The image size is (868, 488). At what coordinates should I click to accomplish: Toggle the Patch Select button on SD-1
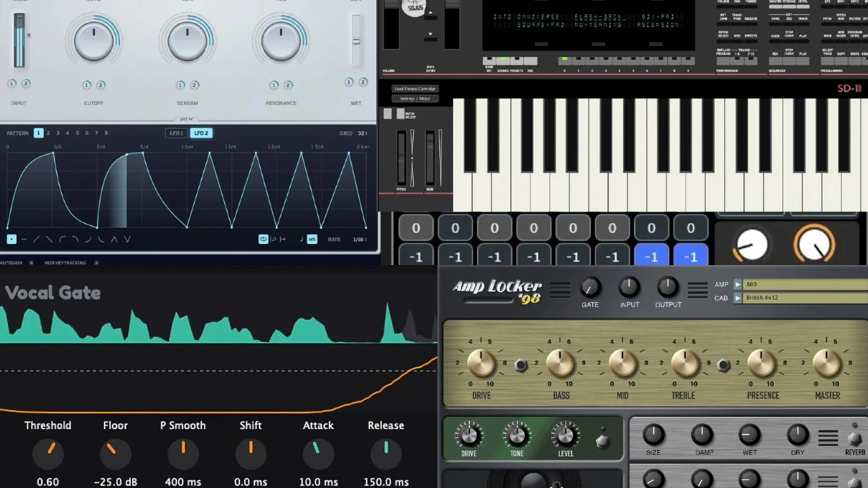[x=400, y=114]
